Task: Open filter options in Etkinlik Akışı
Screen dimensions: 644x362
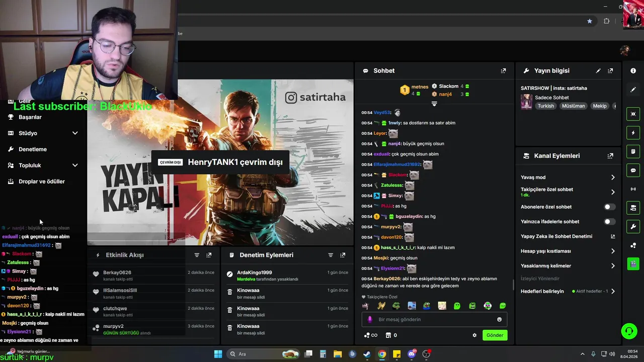Action: pos(197,255)
